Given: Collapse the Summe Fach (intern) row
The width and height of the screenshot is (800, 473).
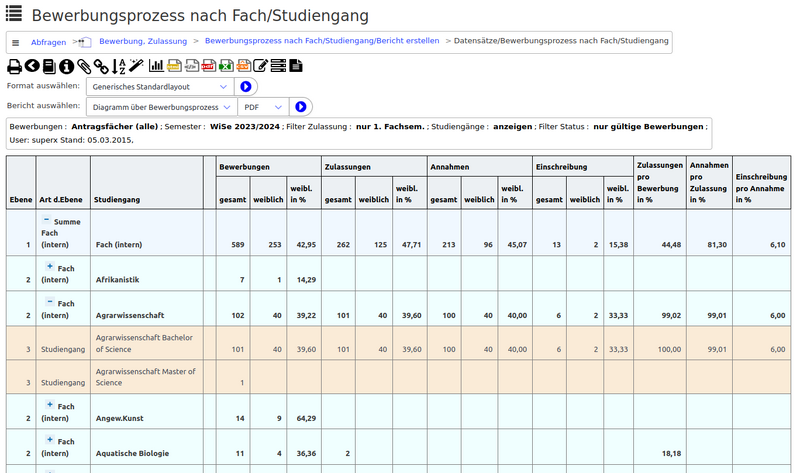Looking at the screenshot, I should [x=46, y=220].
